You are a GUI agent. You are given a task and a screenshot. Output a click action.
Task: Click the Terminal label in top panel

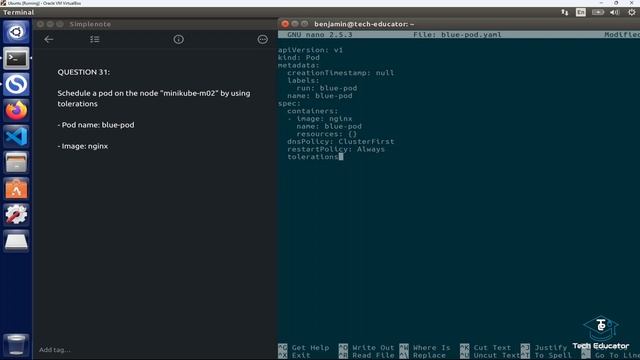[x=18, y=12]
